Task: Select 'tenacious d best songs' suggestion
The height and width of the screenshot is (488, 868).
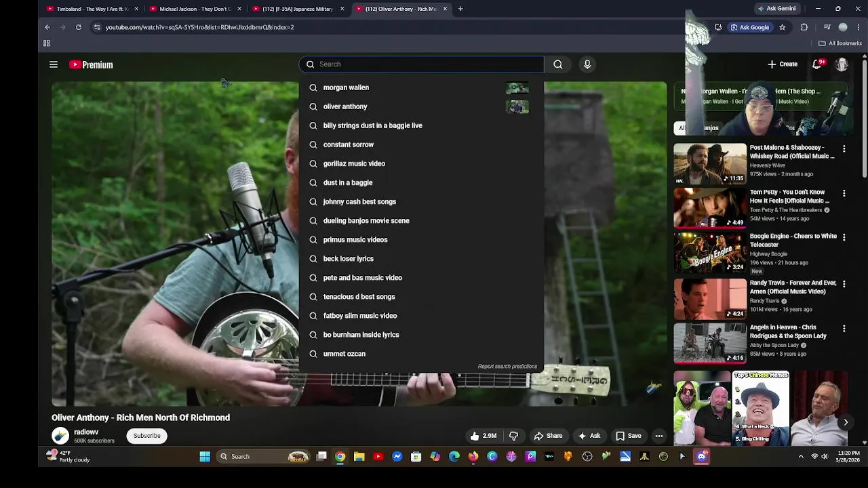Action: coord(420,296)
